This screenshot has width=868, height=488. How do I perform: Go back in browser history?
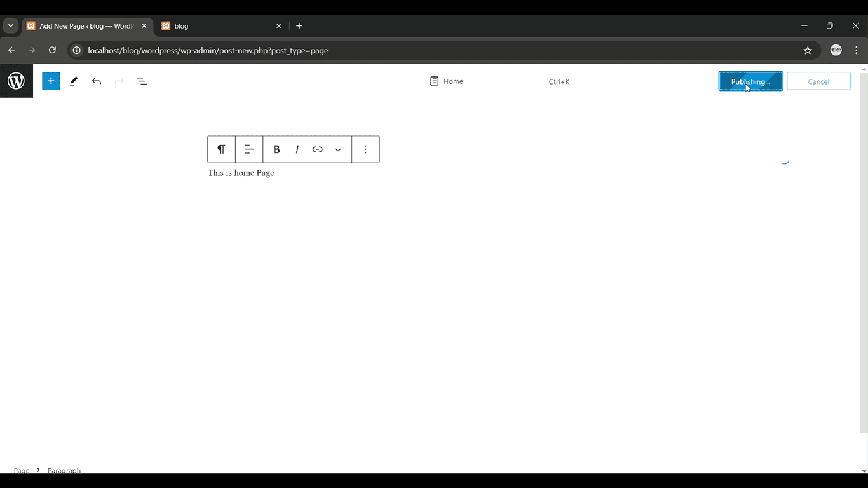tap(11, 50)
